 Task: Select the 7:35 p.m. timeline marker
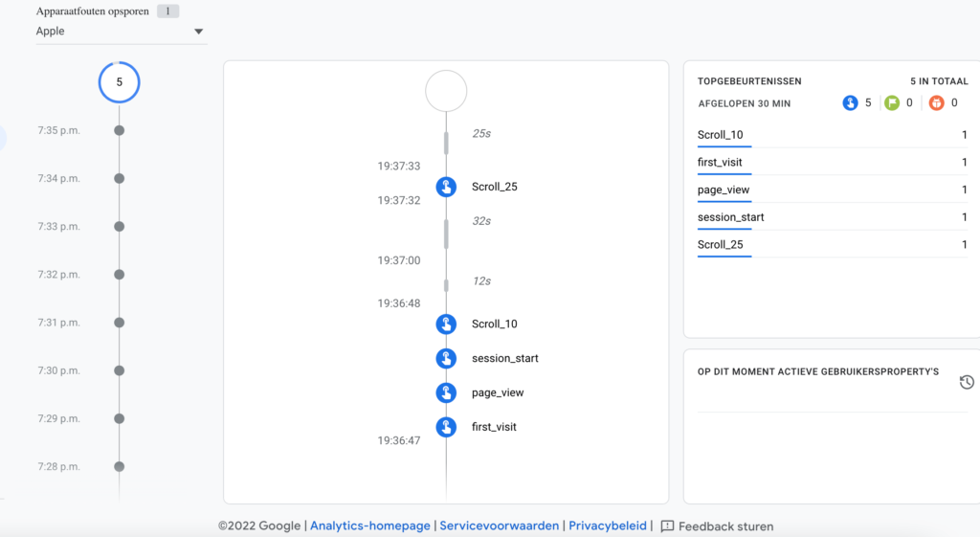pos(120,130)
